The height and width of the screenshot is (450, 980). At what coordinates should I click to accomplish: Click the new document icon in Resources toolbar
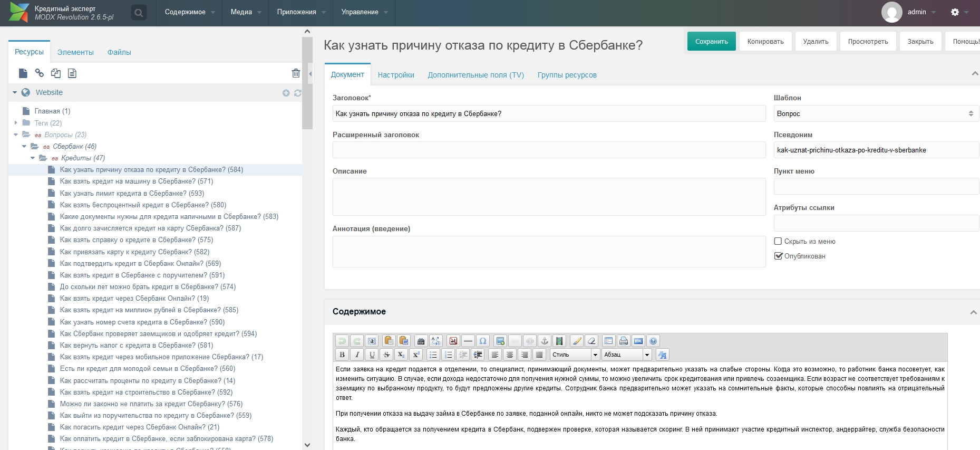point(23,73)
